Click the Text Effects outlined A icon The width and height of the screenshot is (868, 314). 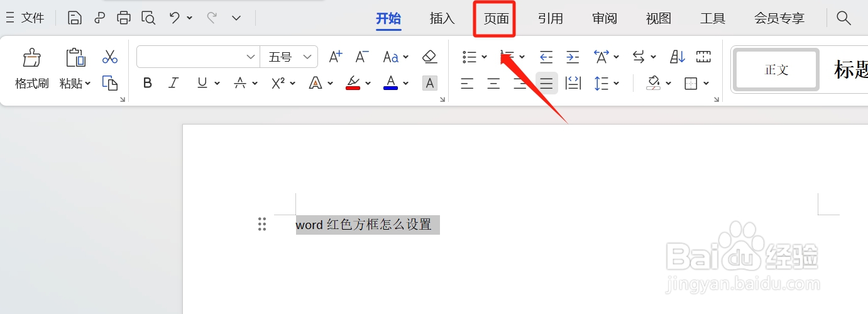(316, 82)
